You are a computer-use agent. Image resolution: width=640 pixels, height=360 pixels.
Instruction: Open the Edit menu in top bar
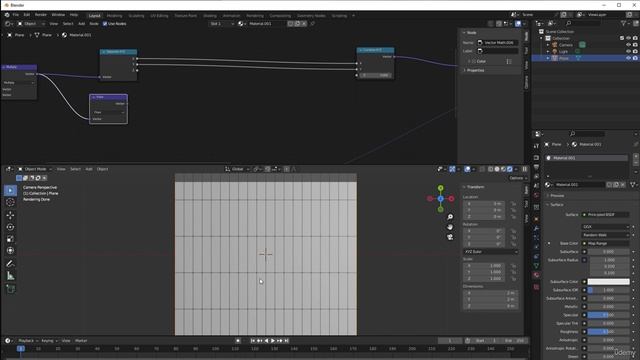(x=27, y=15)
